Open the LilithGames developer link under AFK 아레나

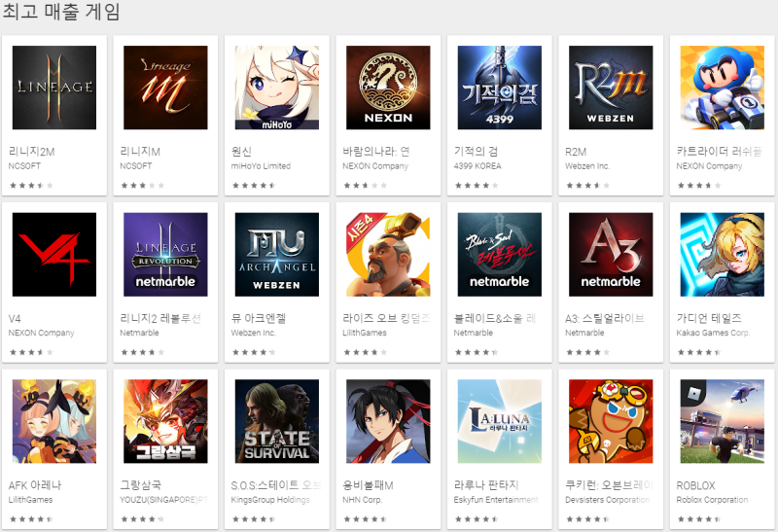[x=30, y=500]
